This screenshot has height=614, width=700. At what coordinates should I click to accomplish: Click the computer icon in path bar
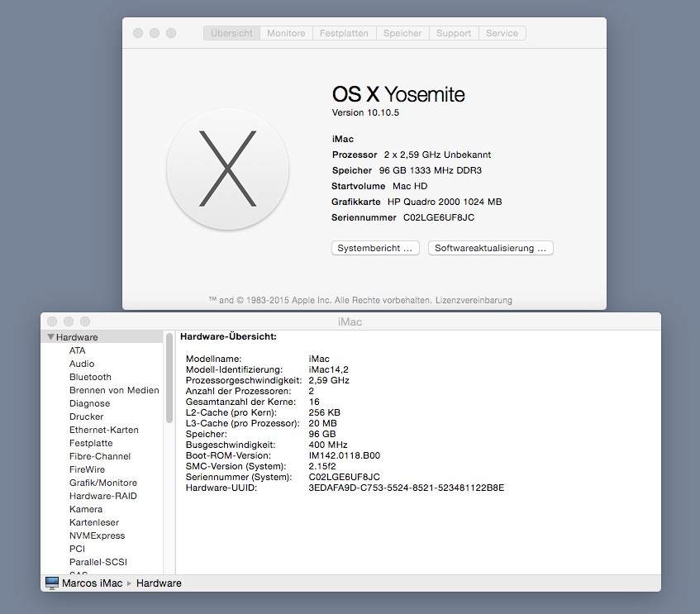52,583
